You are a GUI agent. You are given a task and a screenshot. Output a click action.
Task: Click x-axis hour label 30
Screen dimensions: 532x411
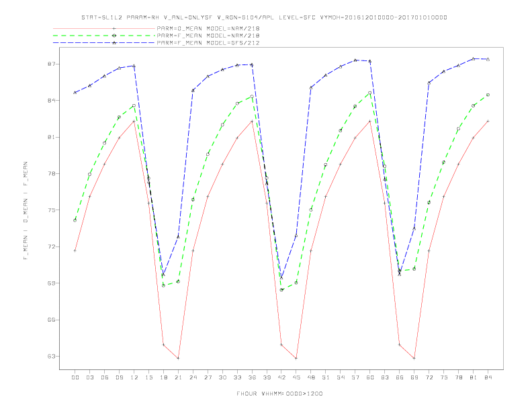pyautogui.click(x=222, y=377)
